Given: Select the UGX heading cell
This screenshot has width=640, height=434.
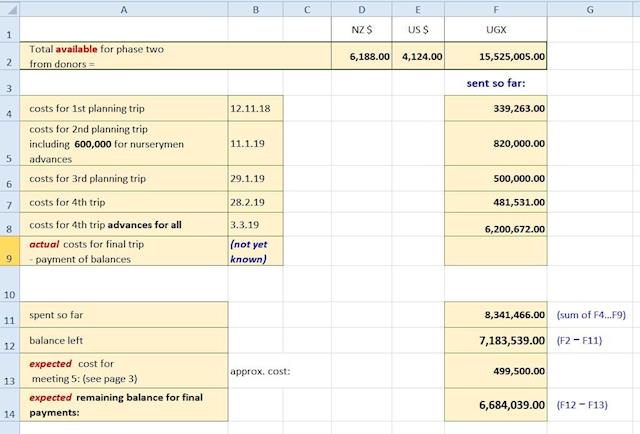Looking at the screenshot, I should click(x=496, y=30).
